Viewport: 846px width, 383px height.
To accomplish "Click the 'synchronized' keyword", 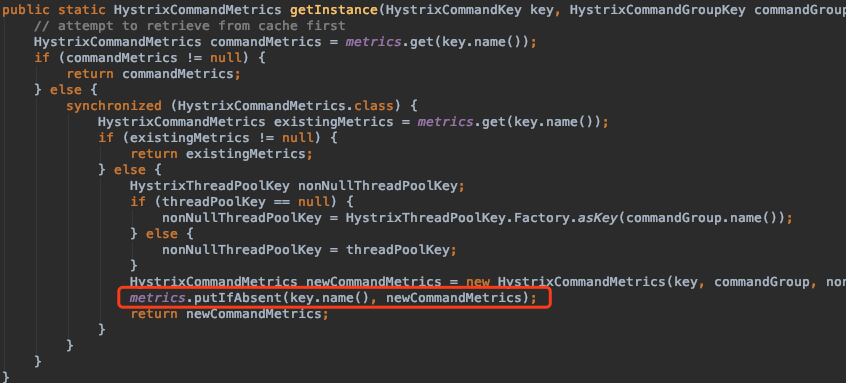I will point(114,106).
